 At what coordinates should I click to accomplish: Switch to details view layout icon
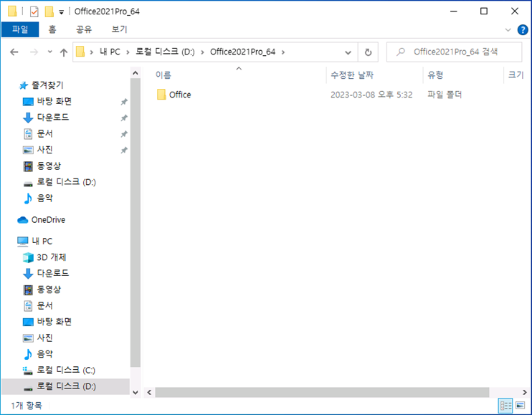pos(505,406)
